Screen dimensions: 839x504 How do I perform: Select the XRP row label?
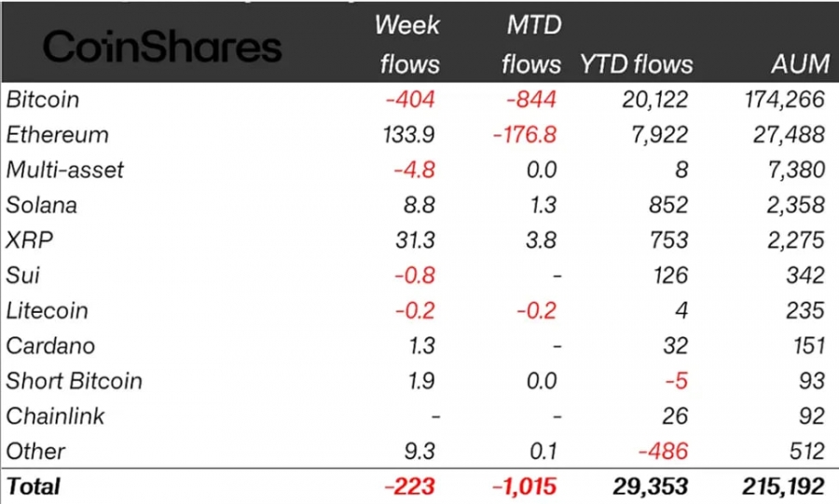click(30, 240)
